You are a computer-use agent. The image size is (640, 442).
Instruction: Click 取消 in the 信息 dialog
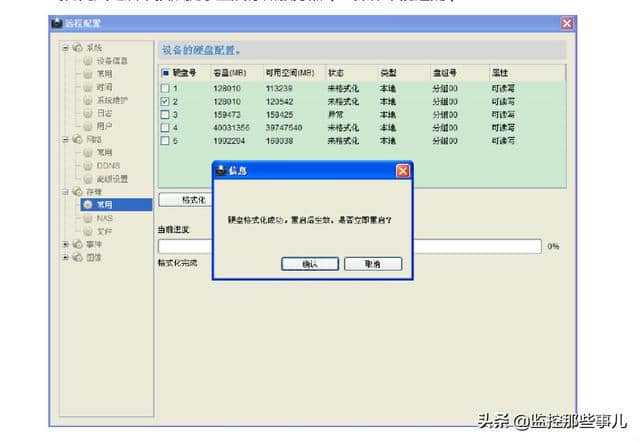click(x=373, y=264)
